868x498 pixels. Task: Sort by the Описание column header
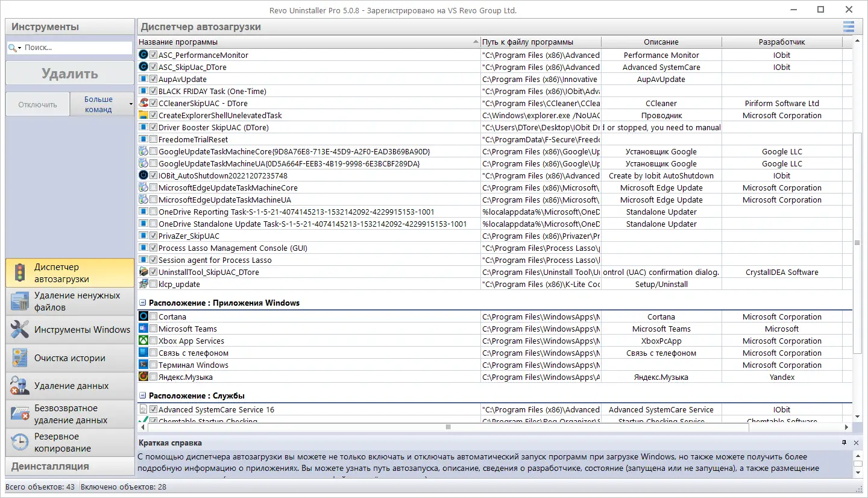tap(661, 42)
